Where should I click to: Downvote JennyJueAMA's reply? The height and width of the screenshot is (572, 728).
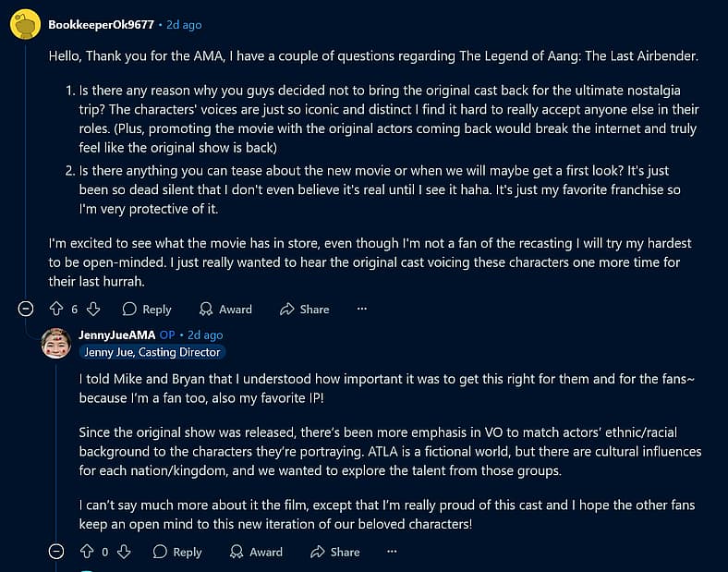click(124, 552)
